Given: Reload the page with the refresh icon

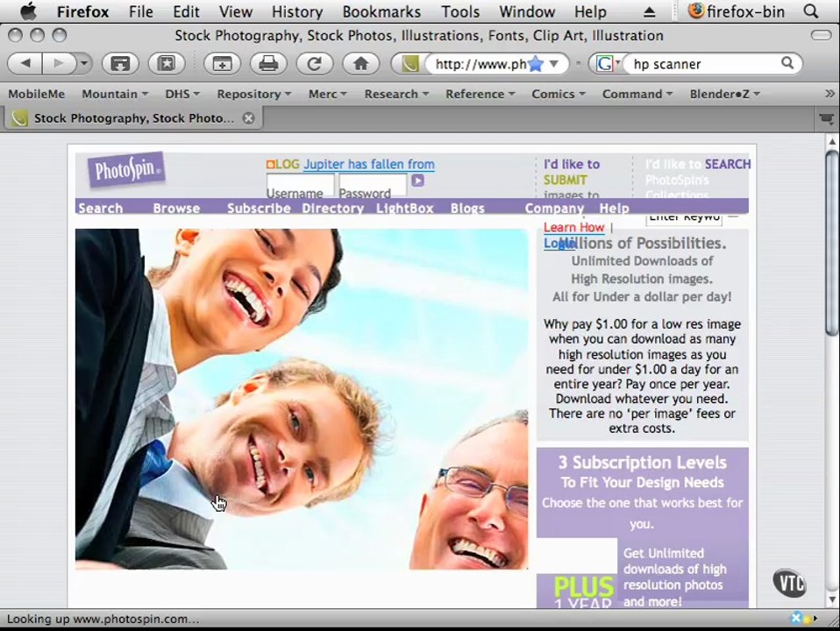Looking at the screenshot, I should (x=315, y=64).
